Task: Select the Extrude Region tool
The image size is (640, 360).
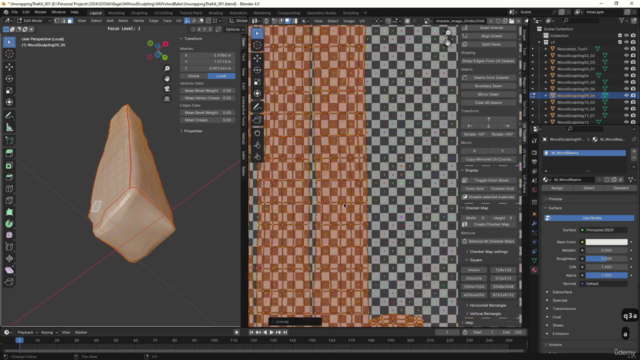Action: click(9, 153)
